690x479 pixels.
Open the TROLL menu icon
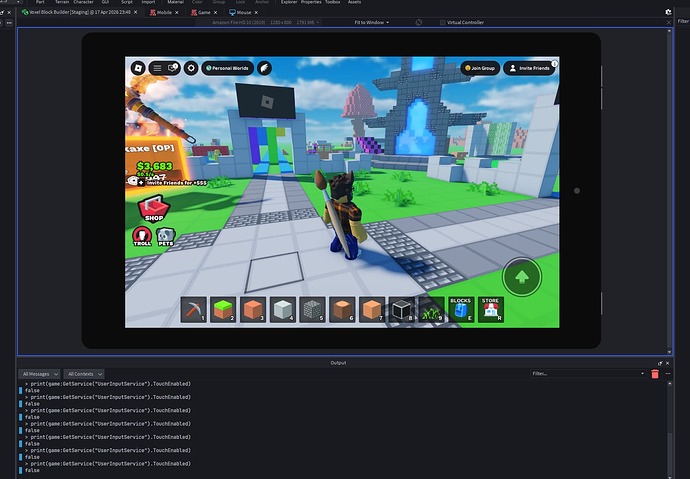pyautogui.click(x=142, y=236)
